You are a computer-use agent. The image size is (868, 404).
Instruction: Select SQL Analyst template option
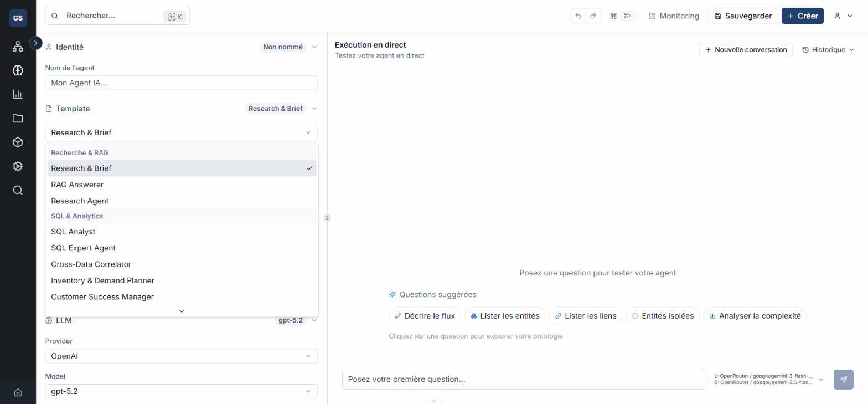(x=73, y=232)
